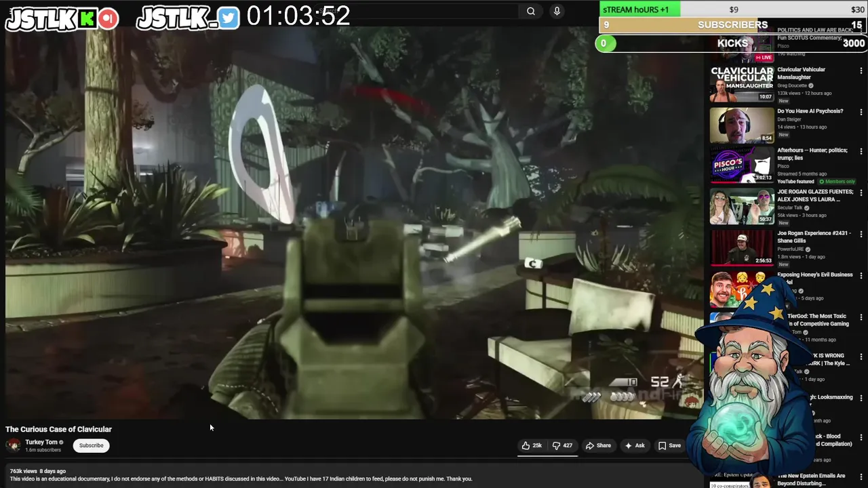Like the video (25k thumbs up)

tap(532, 445)
